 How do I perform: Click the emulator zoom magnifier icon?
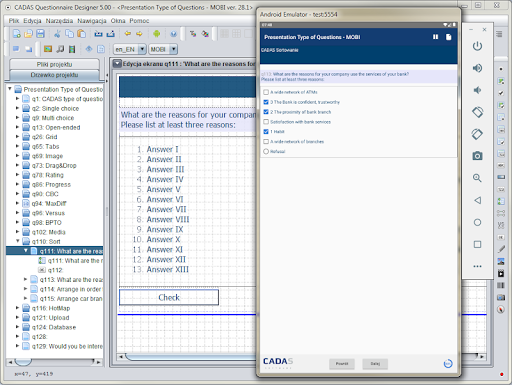point(477,178)
